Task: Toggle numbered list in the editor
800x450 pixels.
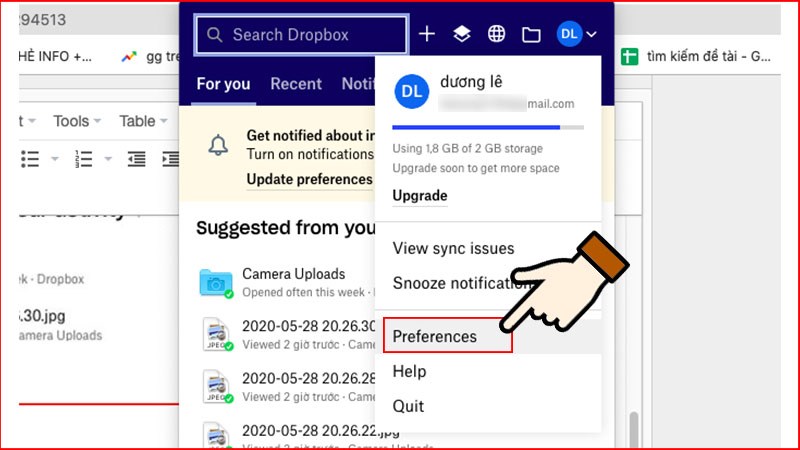Action: point(83,159)
